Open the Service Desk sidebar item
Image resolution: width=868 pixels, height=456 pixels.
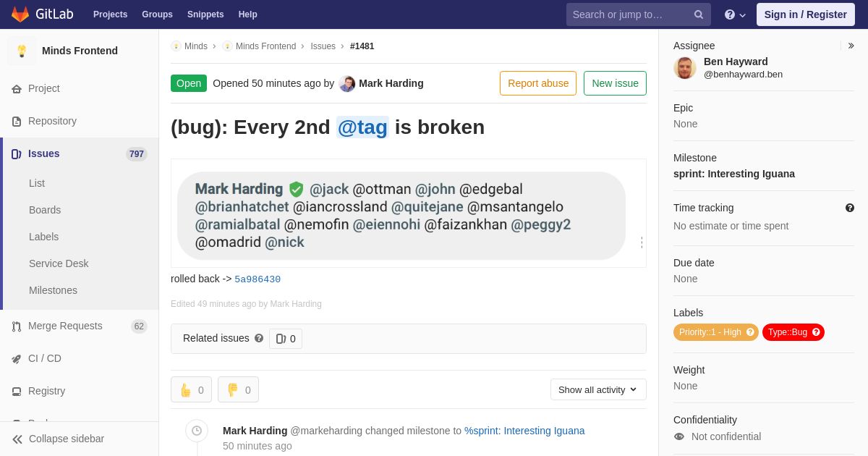click(59, 263)
